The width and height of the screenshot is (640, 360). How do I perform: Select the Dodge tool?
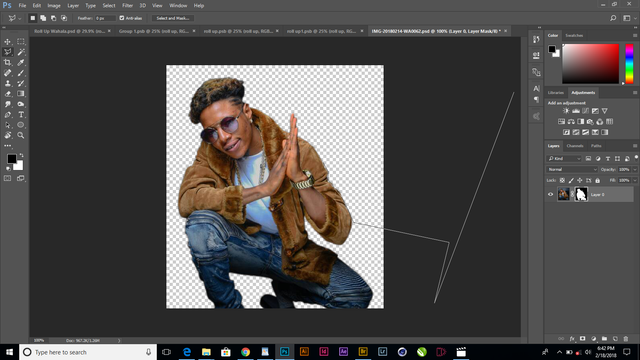pos(21,104)
